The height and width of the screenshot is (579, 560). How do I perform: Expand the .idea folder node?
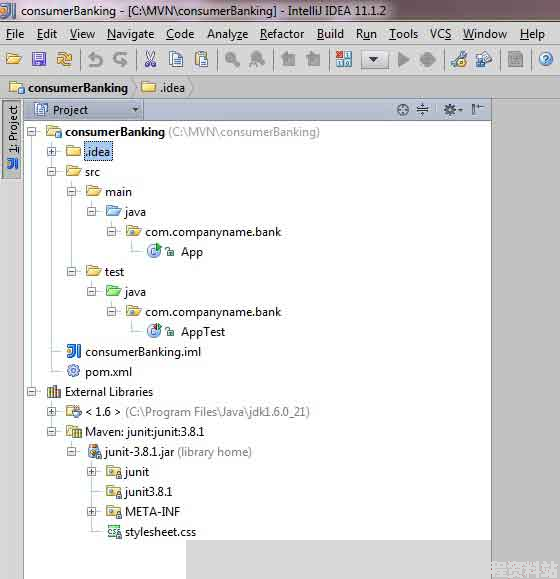[51, 151]
